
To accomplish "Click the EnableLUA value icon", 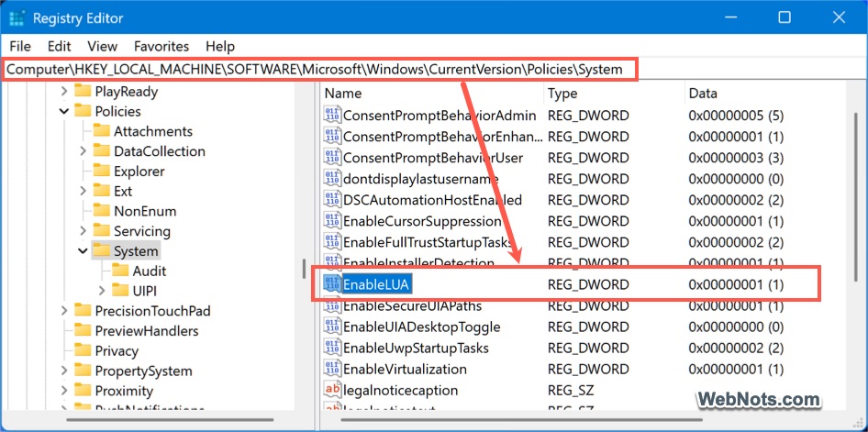I will [x=332, y=284].
